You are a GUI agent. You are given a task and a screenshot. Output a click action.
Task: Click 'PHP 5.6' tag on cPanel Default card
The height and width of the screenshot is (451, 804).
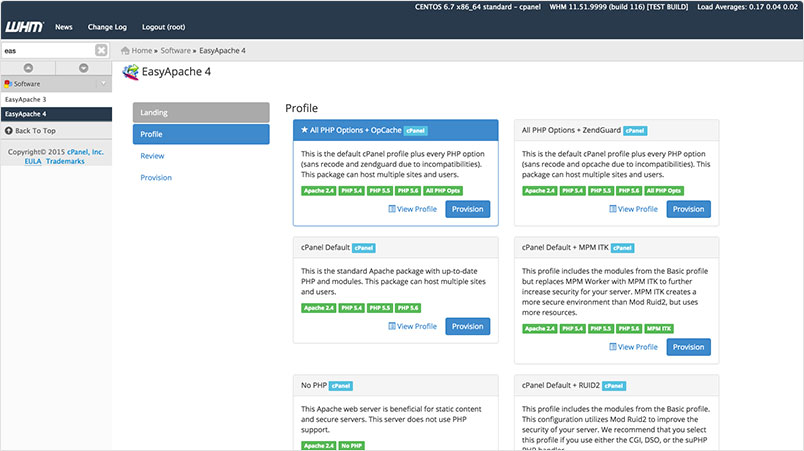tap(408, 308)
